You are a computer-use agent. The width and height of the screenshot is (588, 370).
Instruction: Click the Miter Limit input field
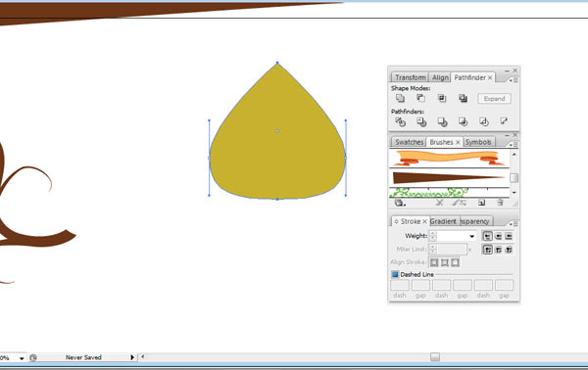[x=452, y=250]
